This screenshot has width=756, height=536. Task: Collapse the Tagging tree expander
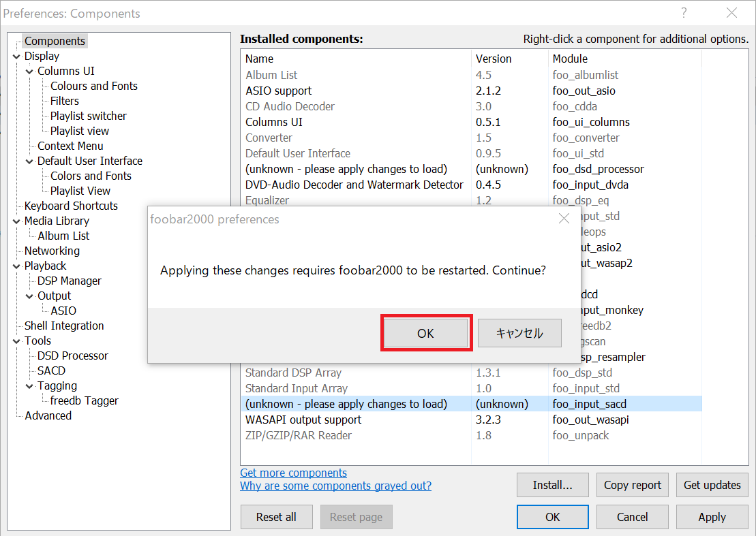tap(29, 386)
